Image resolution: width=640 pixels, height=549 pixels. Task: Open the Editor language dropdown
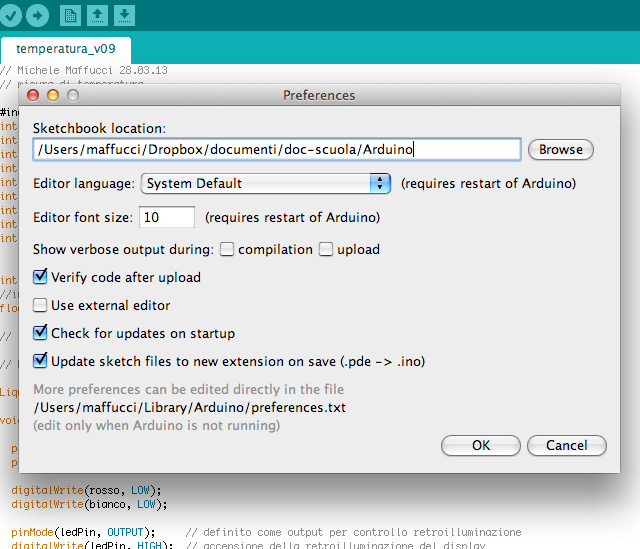click(266, 184)
